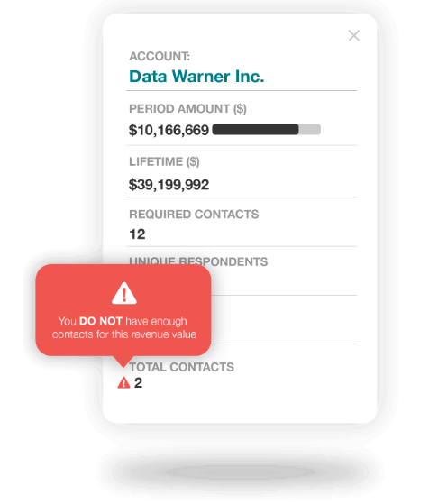Click the white warning triangle in red tooltip
429x504 pixels.
coord(124,293)
